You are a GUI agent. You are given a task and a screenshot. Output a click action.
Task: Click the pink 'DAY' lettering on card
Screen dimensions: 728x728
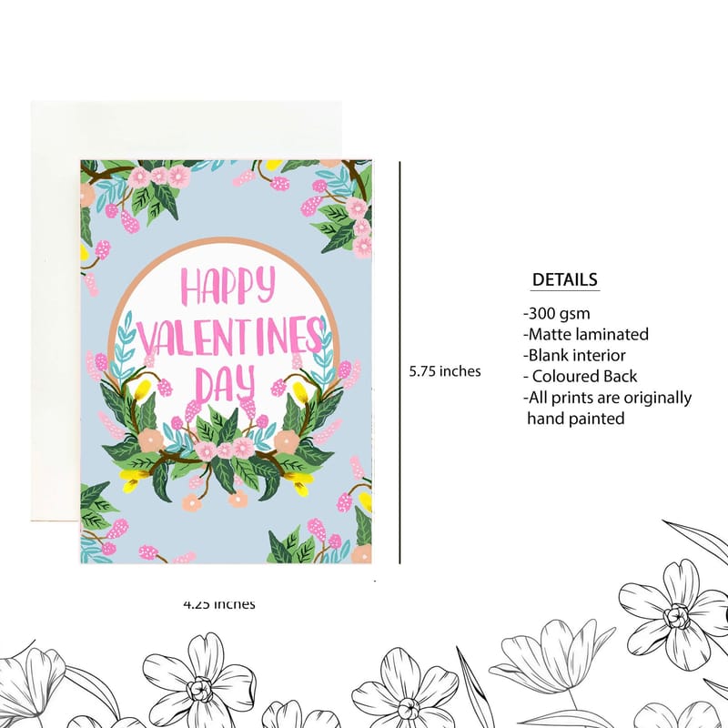[x=225, y=383]
